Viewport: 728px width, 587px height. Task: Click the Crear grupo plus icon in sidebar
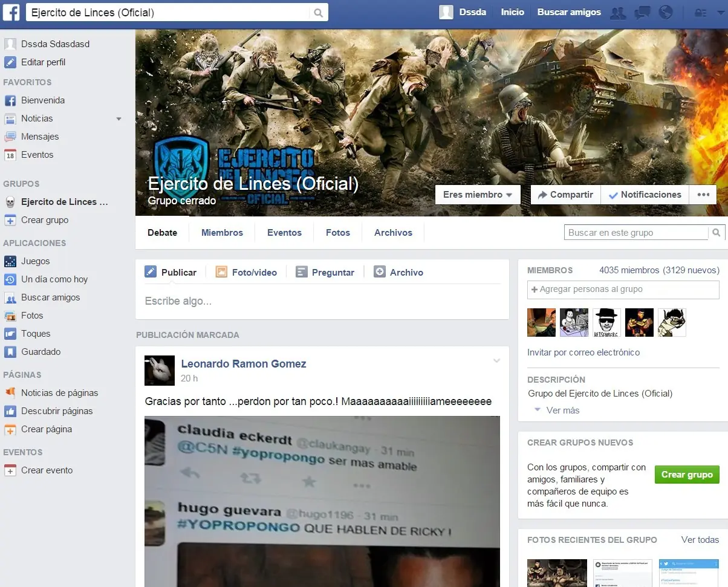10,220
